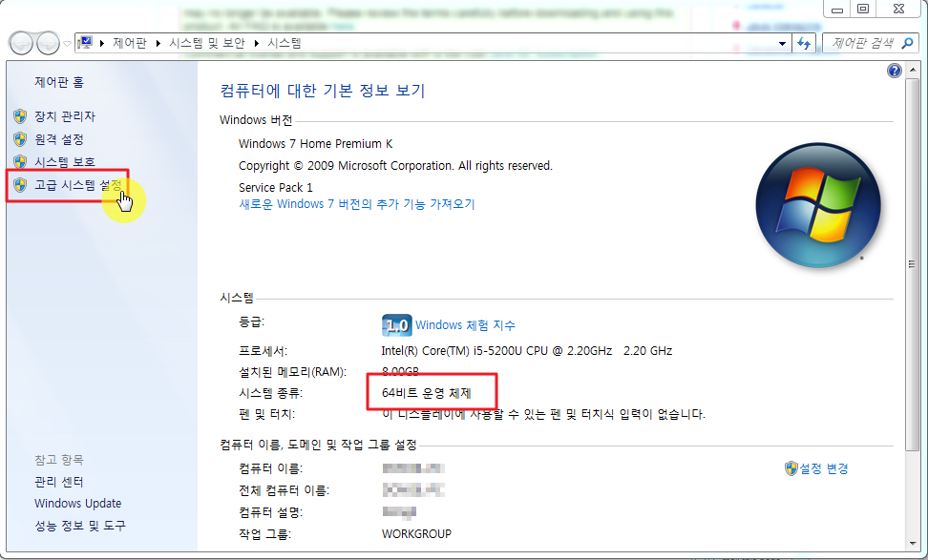Click scrollbar up arrow
928x560 pixels.
coord(912,71)
